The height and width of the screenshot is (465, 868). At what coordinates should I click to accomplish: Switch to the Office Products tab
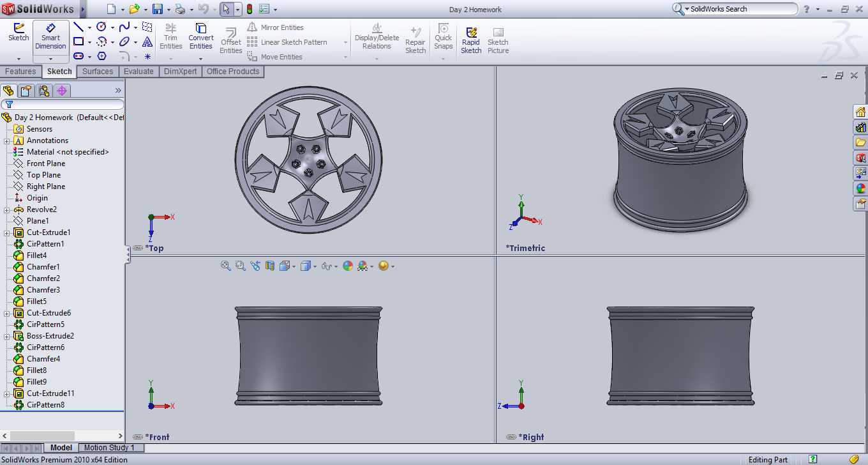(233, 72)
